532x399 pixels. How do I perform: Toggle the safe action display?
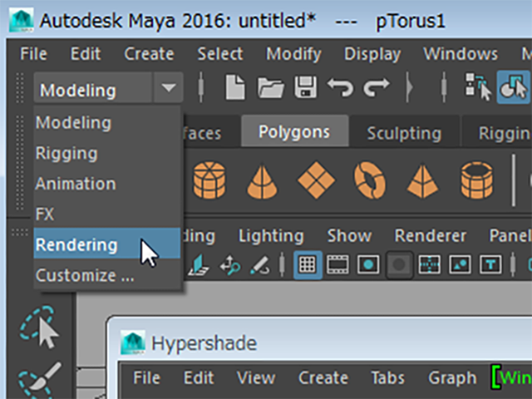(x=460, y=264)
